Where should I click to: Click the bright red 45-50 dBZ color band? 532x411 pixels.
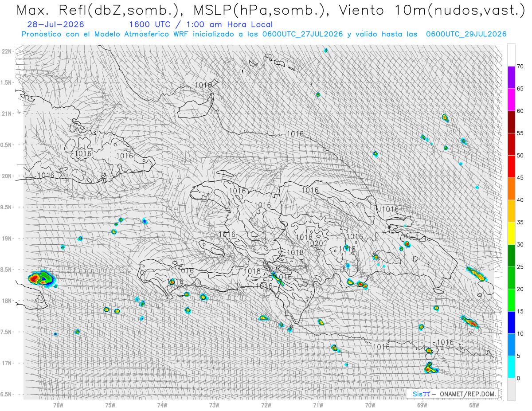[511, 166]
